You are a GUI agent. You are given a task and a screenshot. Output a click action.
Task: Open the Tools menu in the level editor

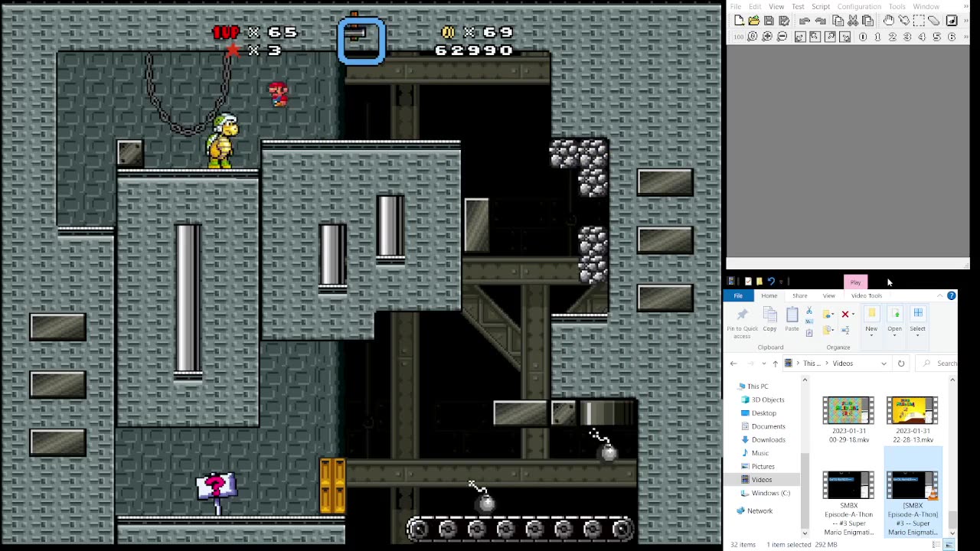pos(897,7)
